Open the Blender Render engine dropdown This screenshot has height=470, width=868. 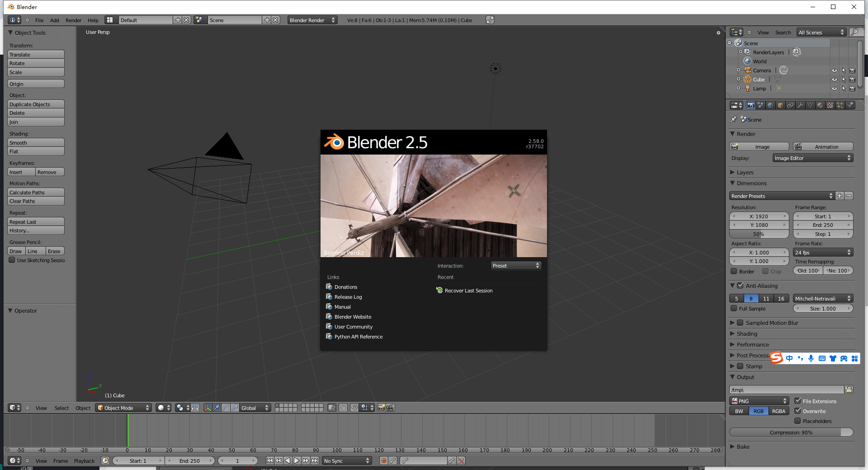pos(312,20)
